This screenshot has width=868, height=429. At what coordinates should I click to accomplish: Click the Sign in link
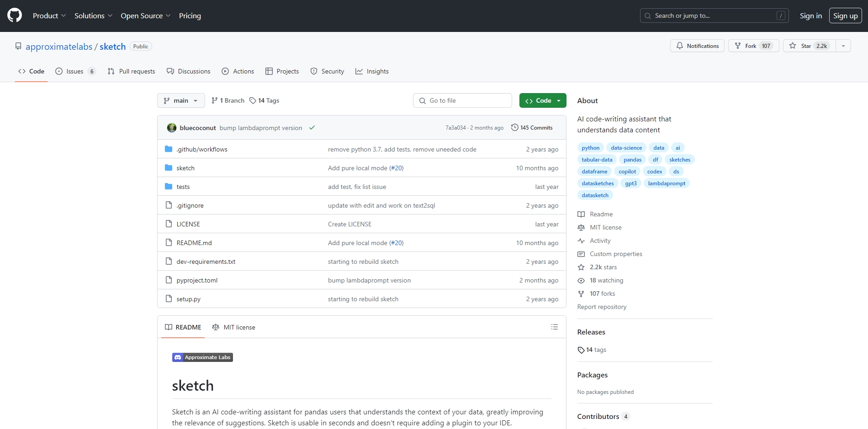pos(811,16)
